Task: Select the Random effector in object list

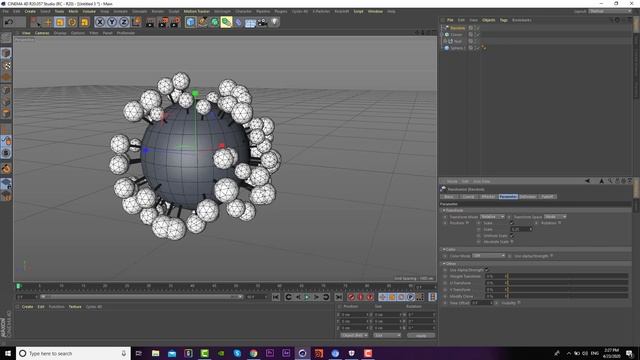Action: [457, 28]
